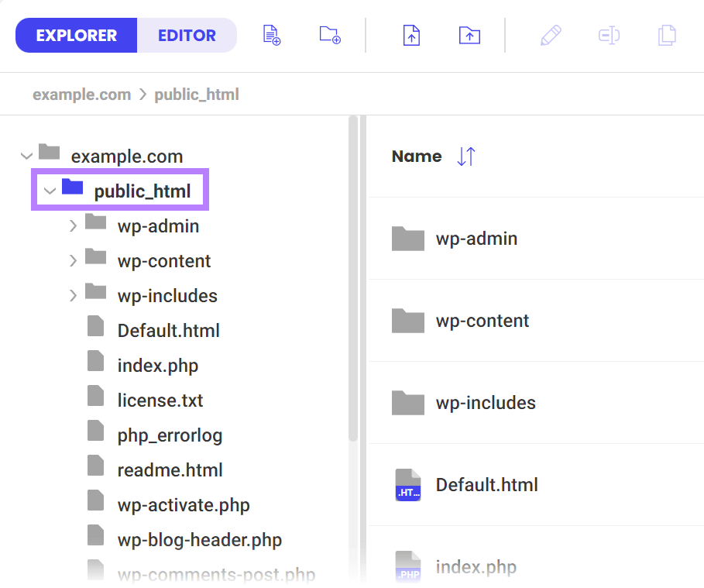704x588 pixels.
Task: Switch to the EDITOR tab
Action: click(186, 35)
